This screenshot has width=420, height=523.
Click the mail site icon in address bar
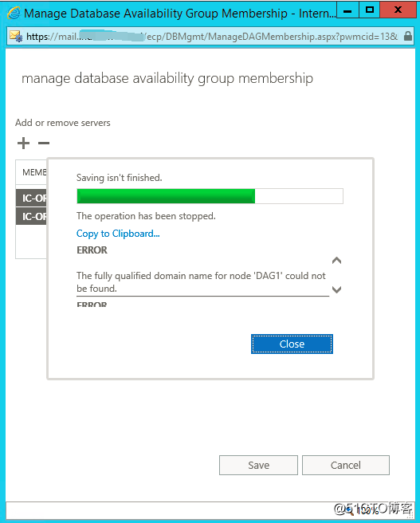tap(16, 36)
